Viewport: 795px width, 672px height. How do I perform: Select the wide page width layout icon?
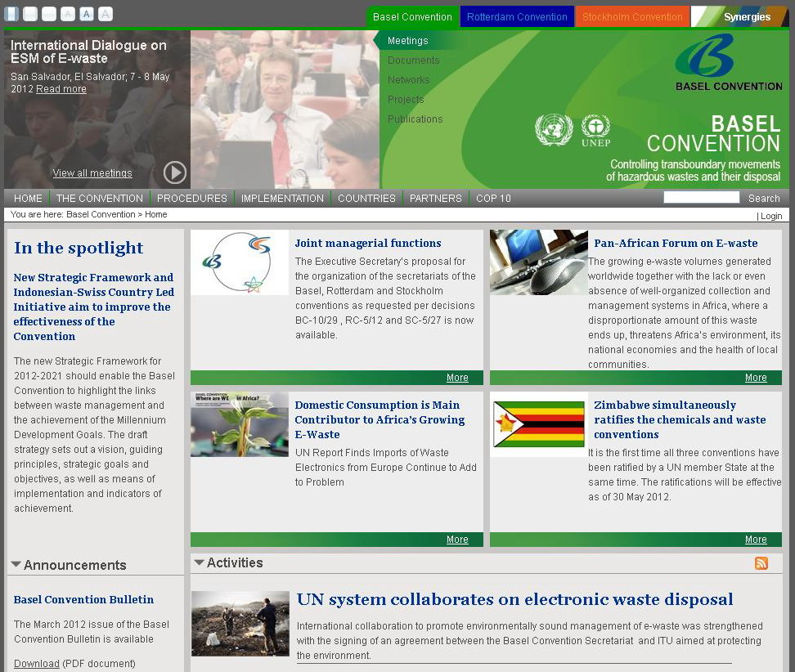pos(49,14)
